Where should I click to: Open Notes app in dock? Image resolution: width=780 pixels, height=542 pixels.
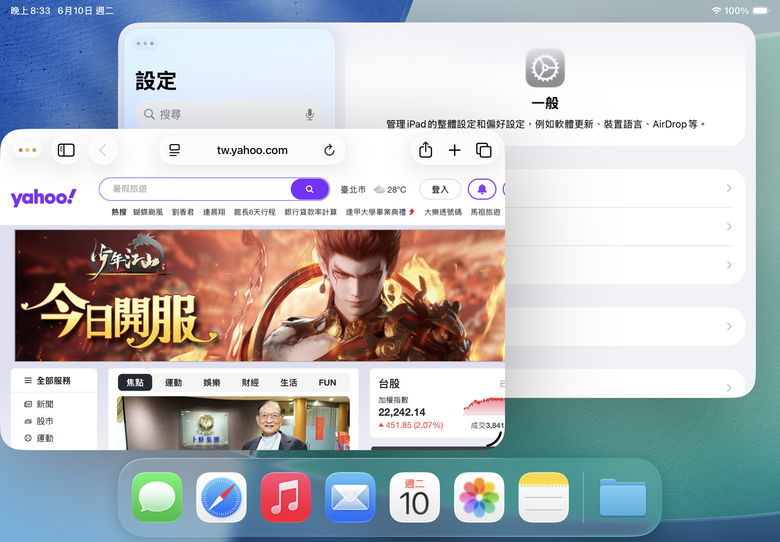pyautogui.click(x=543, y=497)
